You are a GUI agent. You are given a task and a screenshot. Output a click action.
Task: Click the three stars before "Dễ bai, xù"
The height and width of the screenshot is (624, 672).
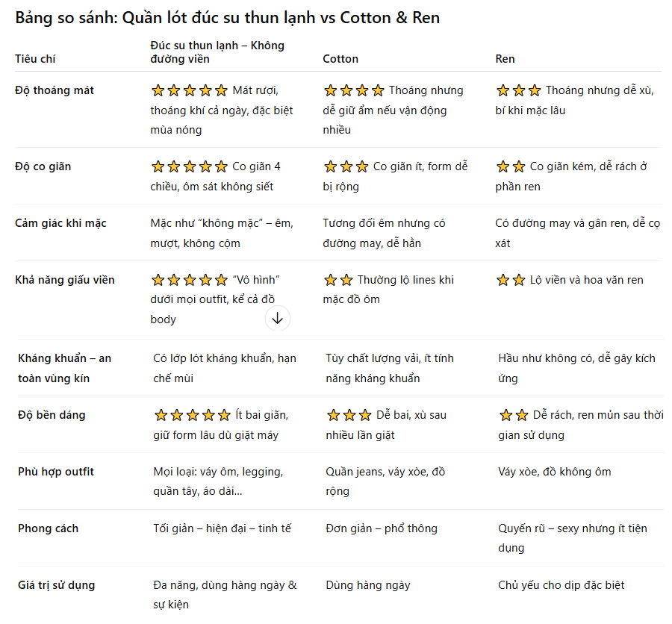[349, 415]
